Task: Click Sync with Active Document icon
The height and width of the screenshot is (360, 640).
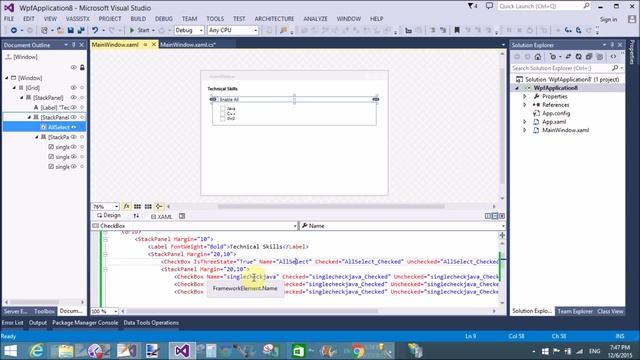Action: (x=568, y=57)
